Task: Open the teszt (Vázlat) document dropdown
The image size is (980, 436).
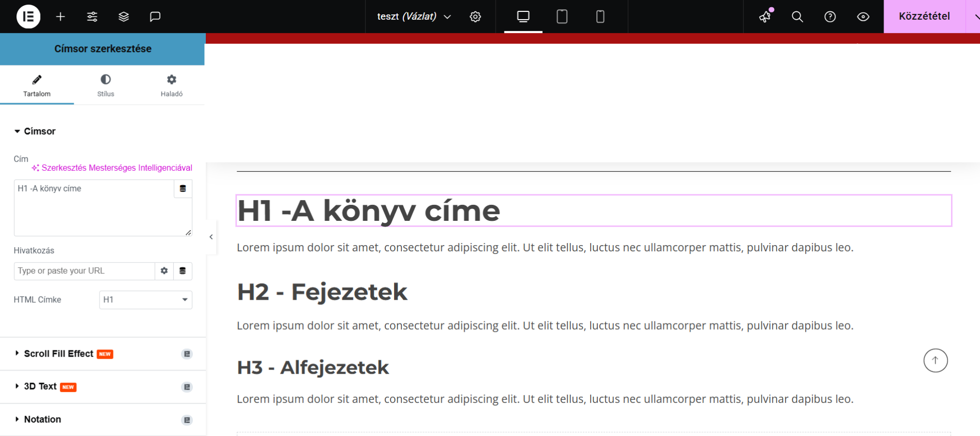Action: click(414, 17)
